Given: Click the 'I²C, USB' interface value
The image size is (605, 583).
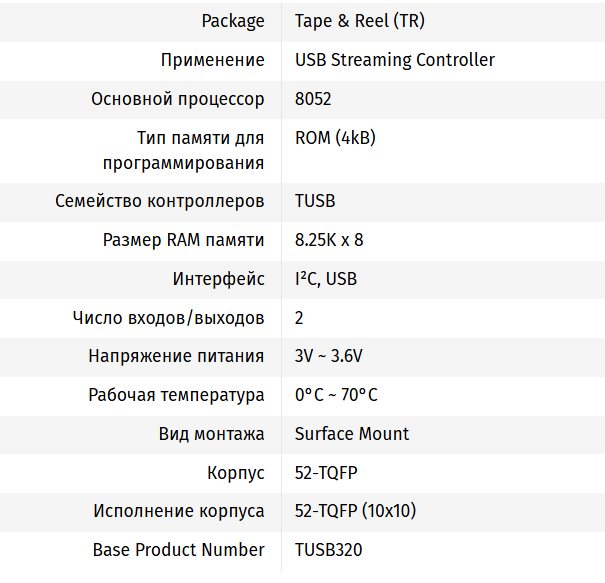Looking at the screenshot, I should point(326,279).
